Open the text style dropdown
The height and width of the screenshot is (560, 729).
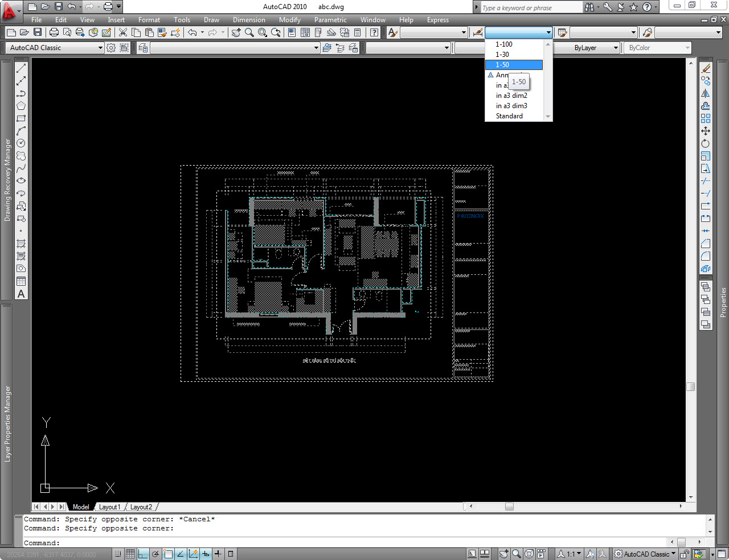pyautogui.click(x=434, y=32)
